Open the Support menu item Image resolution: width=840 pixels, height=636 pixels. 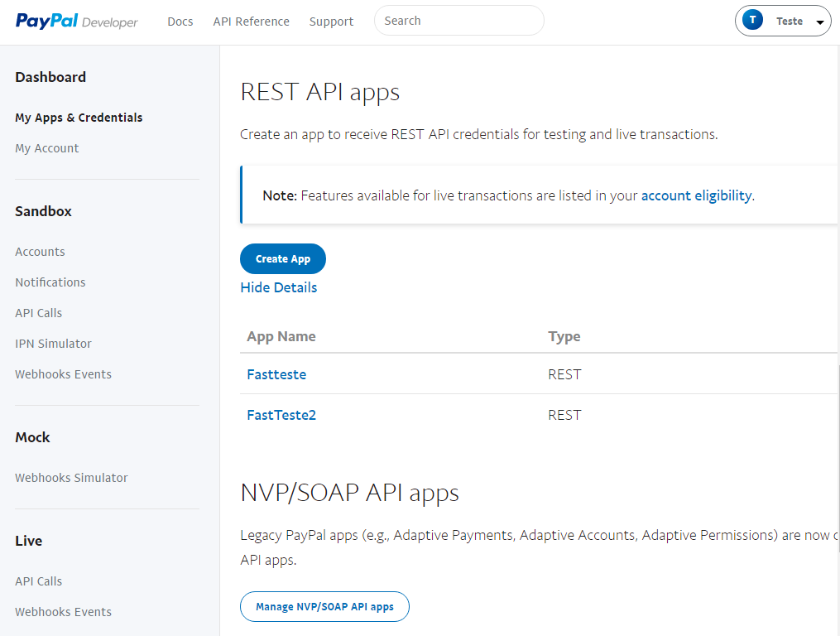[331, 22]
